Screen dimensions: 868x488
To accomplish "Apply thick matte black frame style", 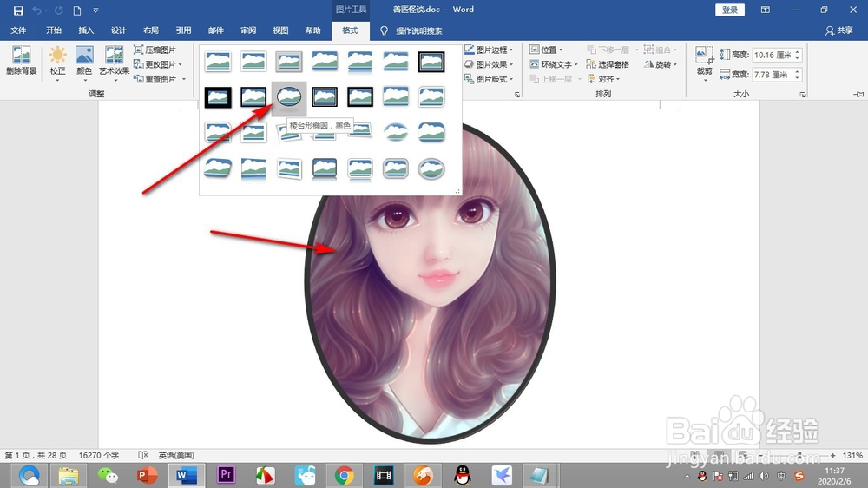I will click(x=218, y=97).
